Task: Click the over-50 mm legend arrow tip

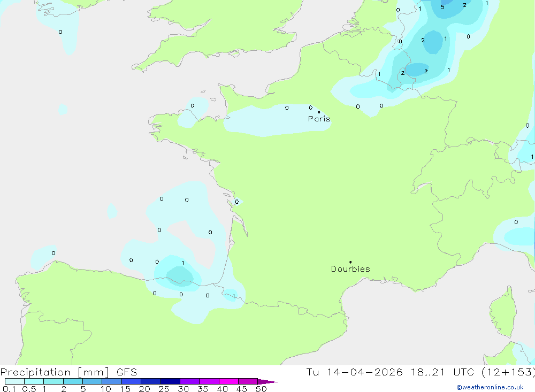Action: point(268,382)
